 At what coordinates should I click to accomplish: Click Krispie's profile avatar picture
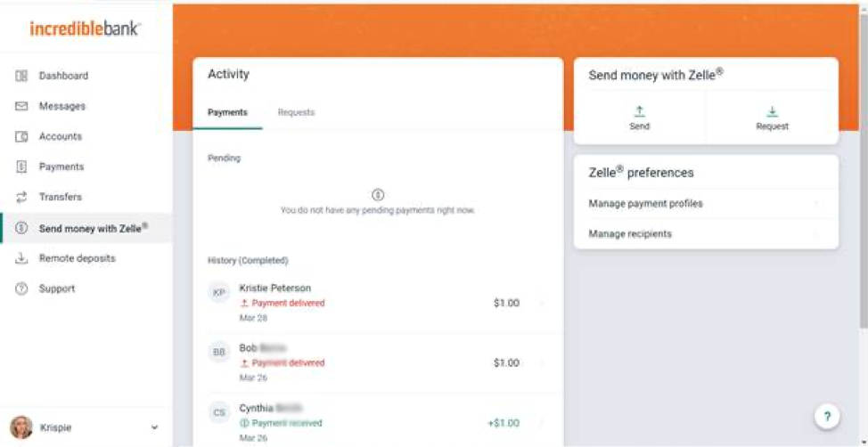21,427
